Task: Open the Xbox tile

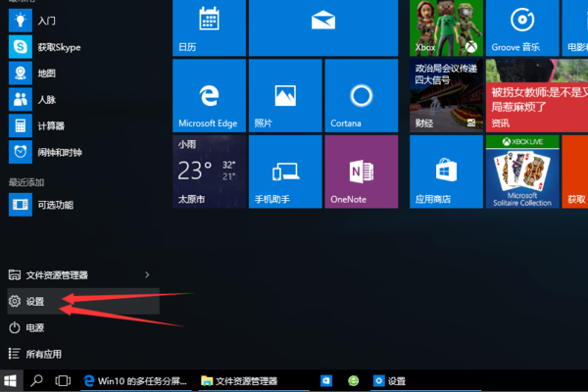Action: (x=446, y=27)
